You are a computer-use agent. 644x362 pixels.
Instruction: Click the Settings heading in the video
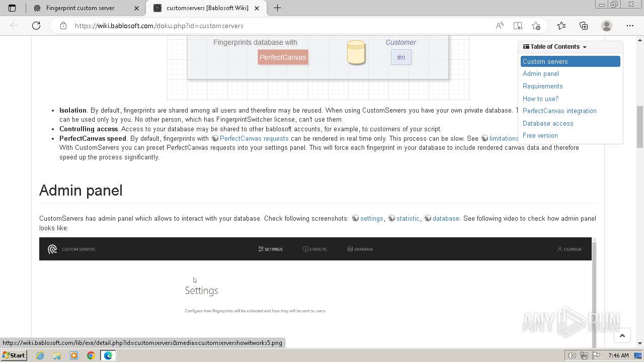coord(201,291)
